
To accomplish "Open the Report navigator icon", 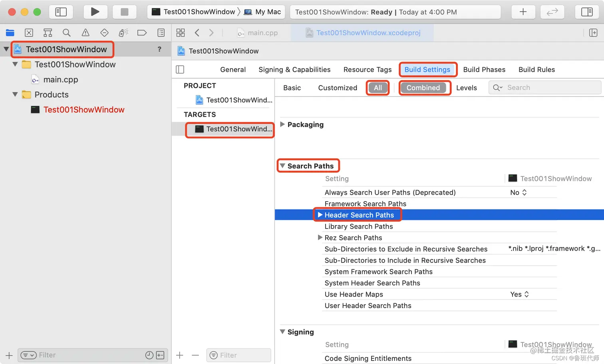I will pyautogui.click(x=161, y=33).
